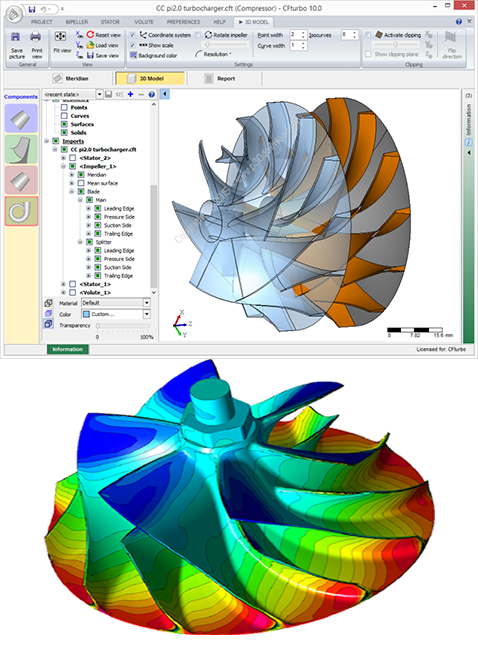This screenshot has width=478, height=650.
Task: Enable the Mean surface checkbox
Action: 81,183
